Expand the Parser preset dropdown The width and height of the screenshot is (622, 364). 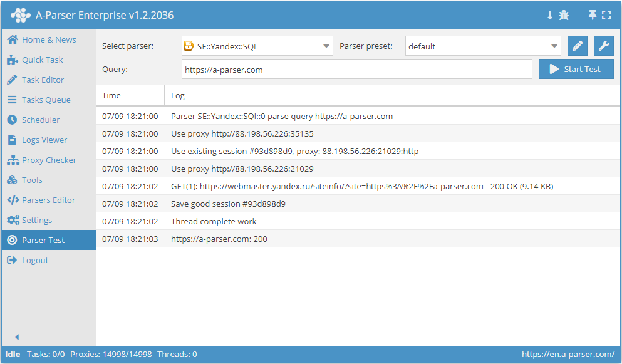[x=483, y=46]
